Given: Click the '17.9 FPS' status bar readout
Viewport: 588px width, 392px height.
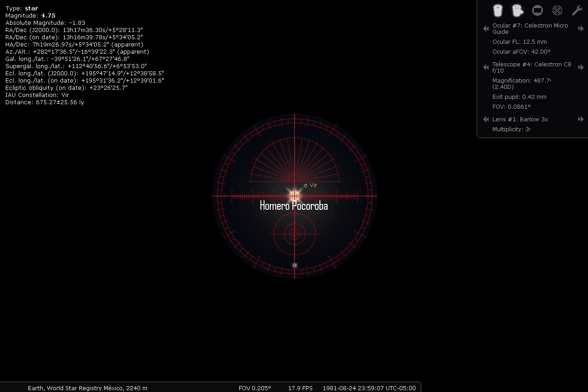Looking at the screenshot, I should coord(301,388).
